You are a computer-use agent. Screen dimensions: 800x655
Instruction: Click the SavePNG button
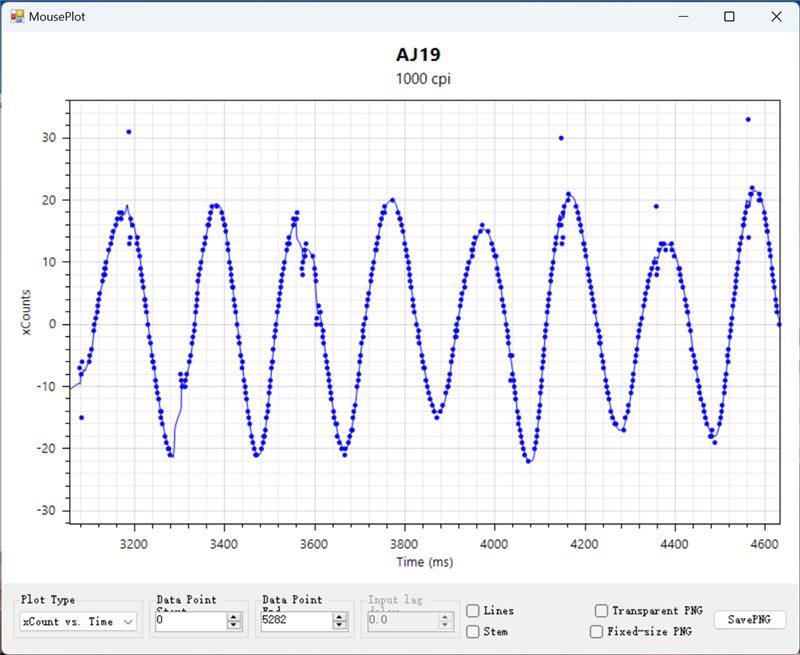pos(749,620)
